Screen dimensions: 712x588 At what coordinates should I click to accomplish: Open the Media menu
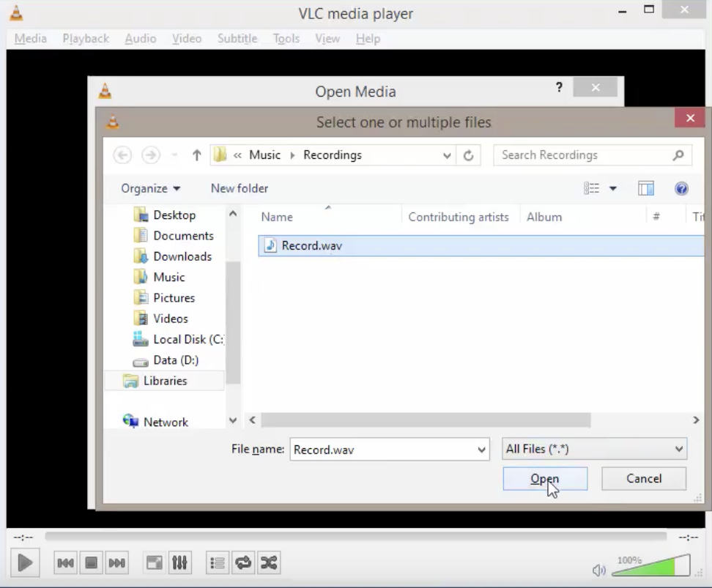pyautogui.click(x=30, y=38)
